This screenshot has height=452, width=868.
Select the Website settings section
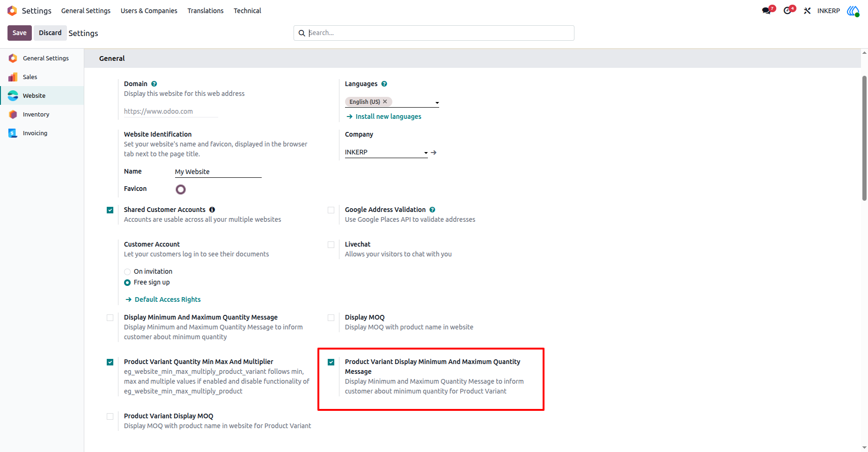tap(42, 95)
